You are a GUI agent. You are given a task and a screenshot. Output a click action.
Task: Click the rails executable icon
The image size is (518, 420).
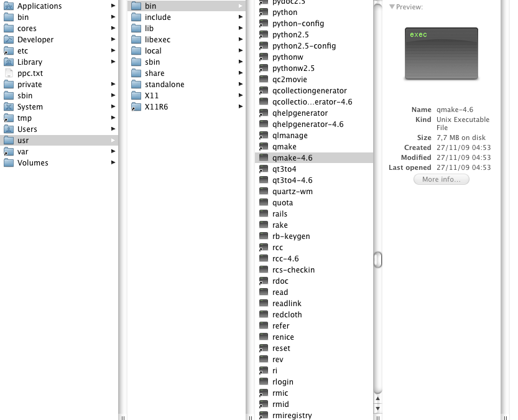coord(263,214)
